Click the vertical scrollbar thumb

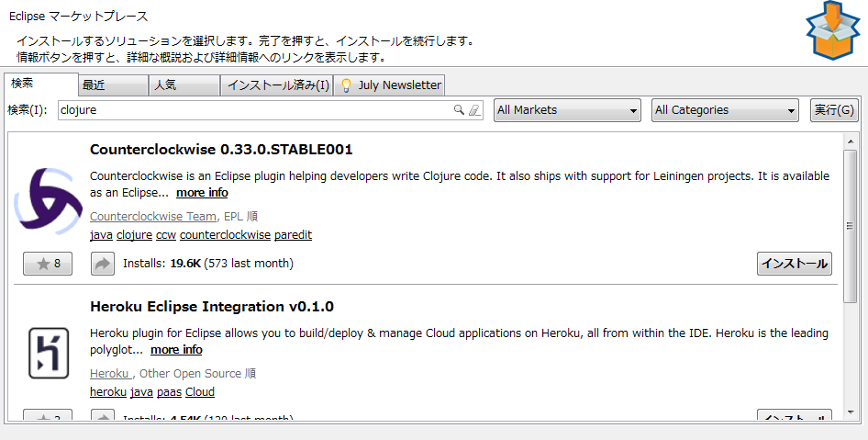pos(851,226)
